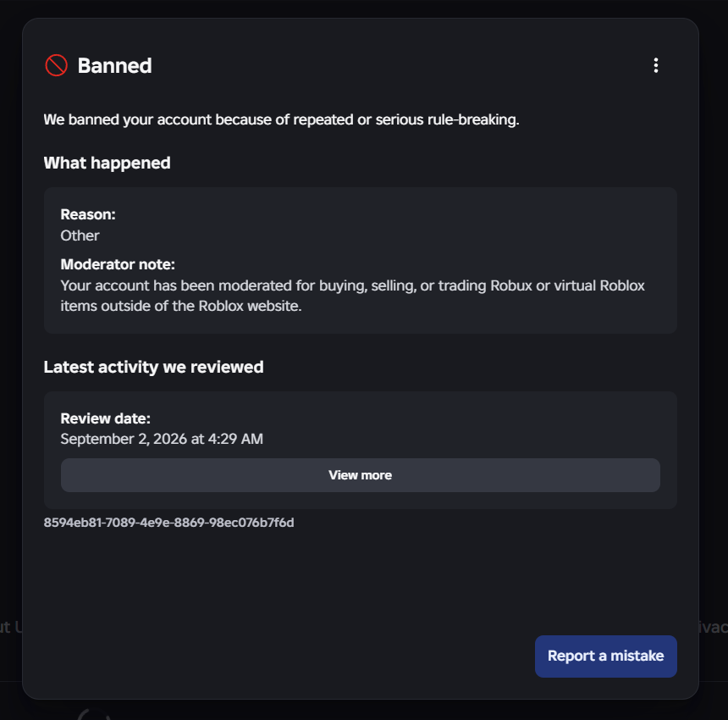This screenshot has width=728, height=720.
Task: Click the 'We banned your account' sentence
Action: (281, 119)
